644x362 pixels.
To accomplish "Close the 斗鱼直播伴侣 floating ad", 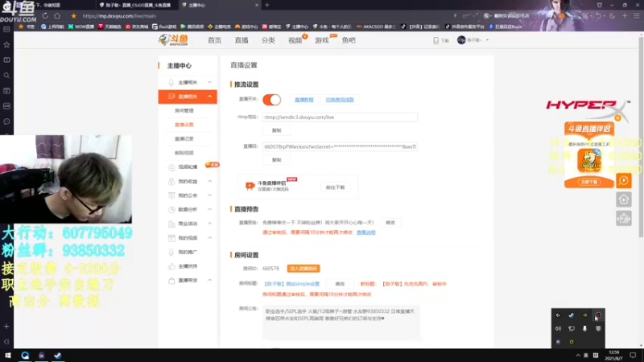I will pos(617,117).
